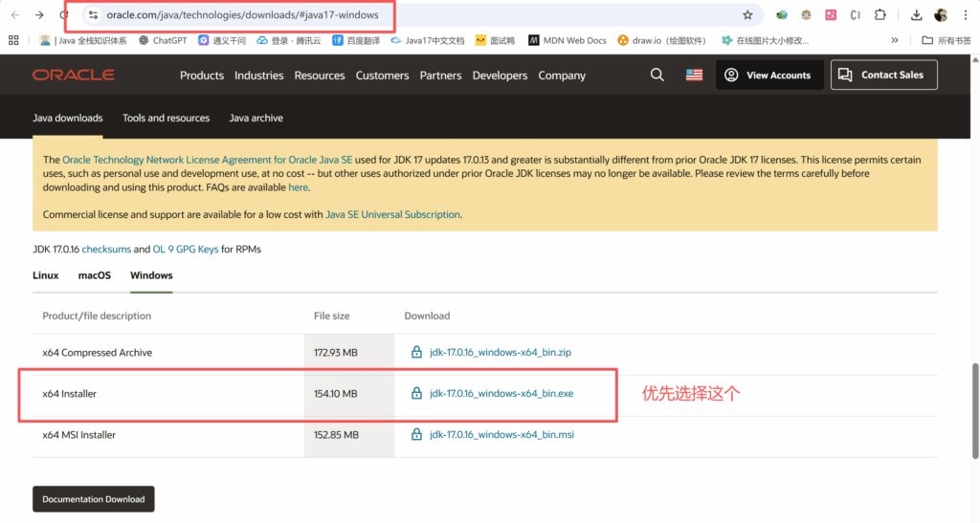Click the 'x64 MSI Installer' row label

(x=79, y=435)
